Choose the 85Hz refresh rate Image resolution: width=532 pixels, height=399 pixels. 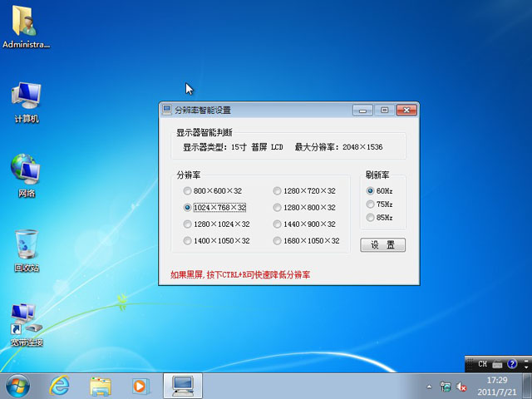point(379,218)
